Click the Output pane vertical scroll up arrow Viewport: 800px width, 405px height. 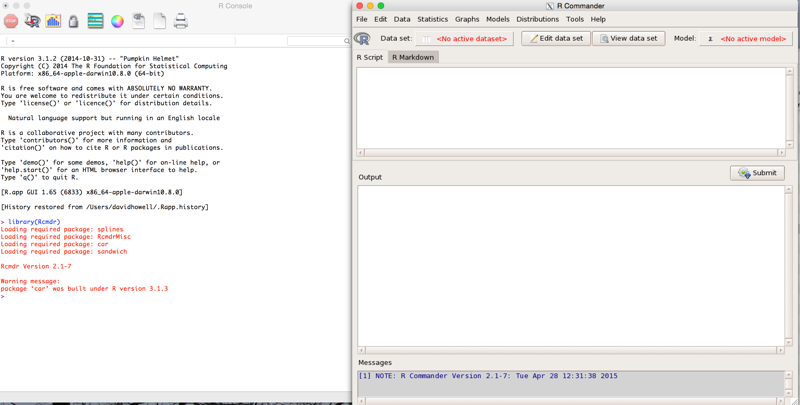pos(790,189)
